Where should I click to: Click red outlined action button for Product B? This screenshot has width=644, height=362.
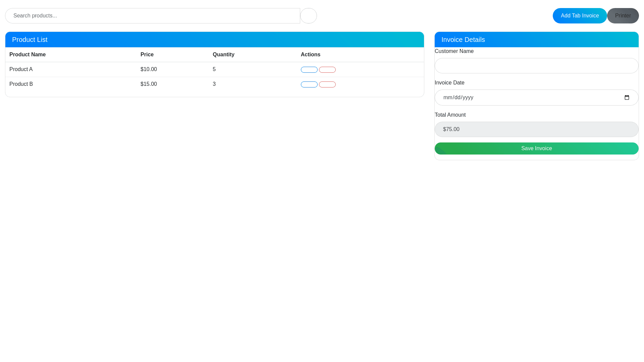point(327,84)
